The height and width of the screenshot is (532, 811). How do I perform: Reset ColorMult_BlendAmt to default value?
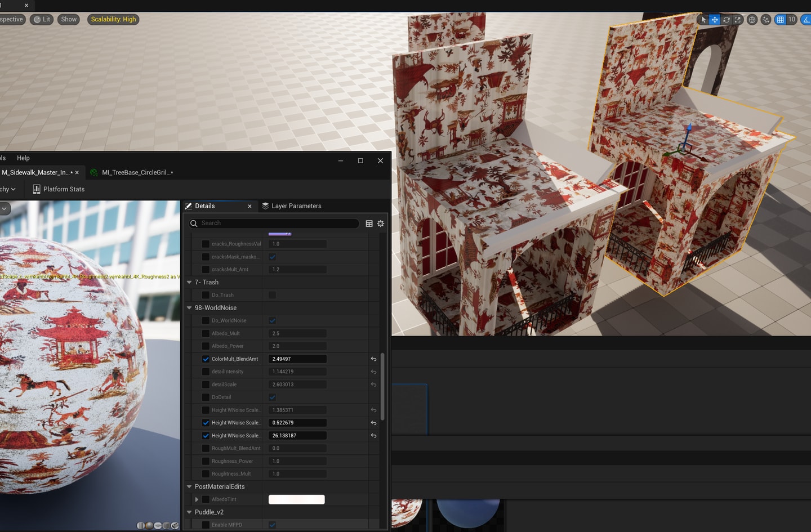[373, 359]
